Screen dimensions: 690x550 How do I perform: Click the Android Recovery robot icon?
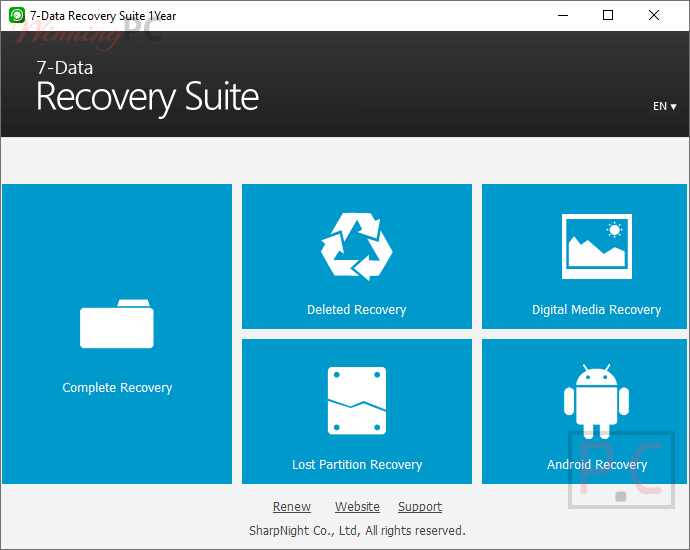[596, 401]
